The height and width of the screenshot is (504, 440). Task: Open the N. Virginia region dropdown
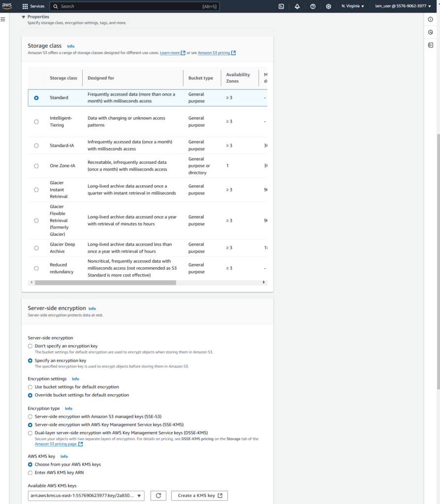pyautogui.click(x=353, y=6)
